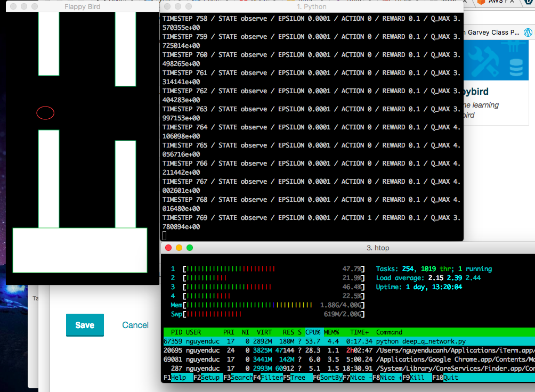Click the '3. htop' window title

[378, 248]
